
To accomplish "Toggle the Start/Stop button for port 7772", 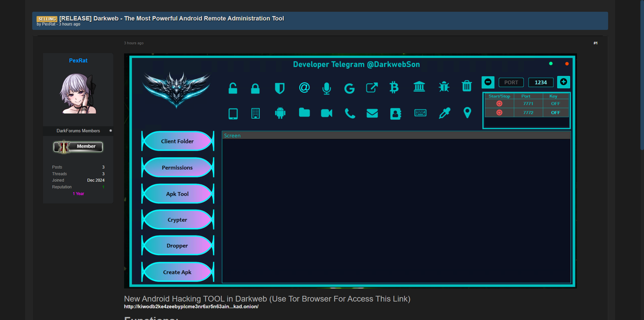I will pos(499,112).
